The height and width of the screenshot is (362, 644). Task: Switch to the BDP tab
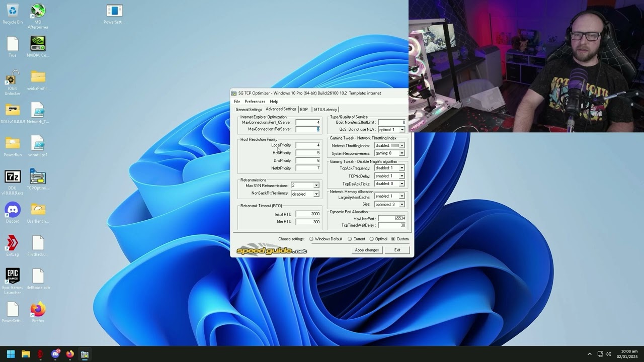304,110
